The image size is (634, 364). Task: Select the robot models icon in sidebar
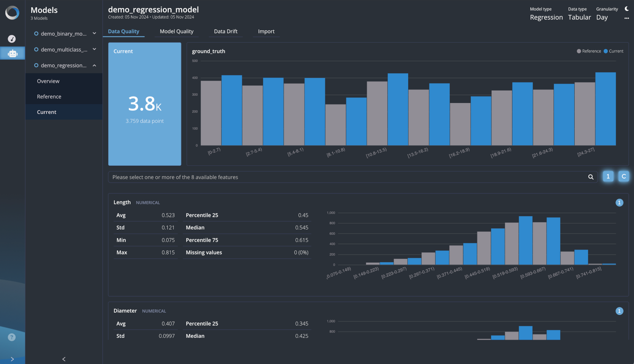13,54
